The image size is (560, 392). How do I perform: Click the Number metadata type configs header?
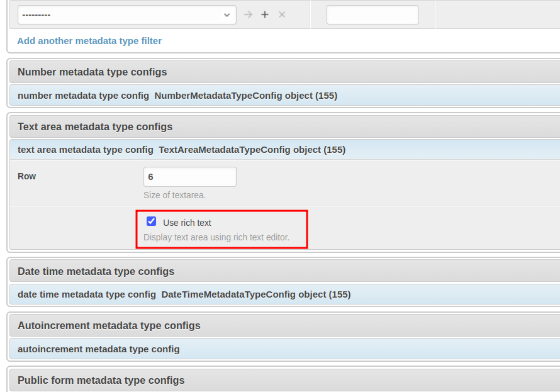tap(92, 72)
